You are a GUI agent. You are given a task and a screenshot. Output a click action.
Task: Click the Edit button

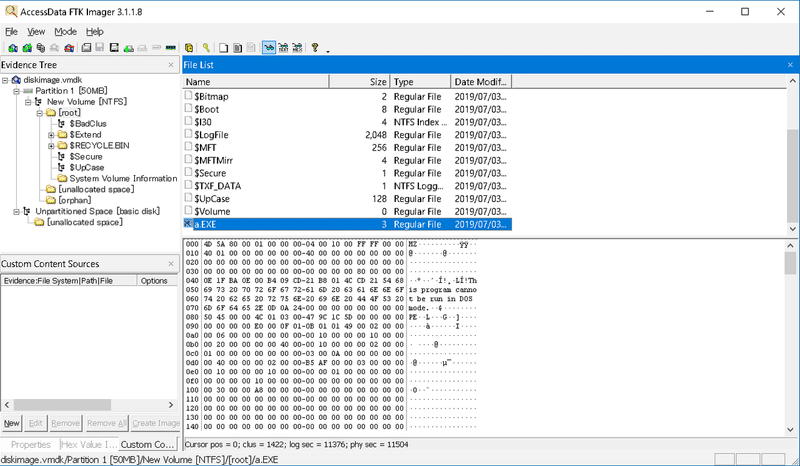click(x=35, y=423)
